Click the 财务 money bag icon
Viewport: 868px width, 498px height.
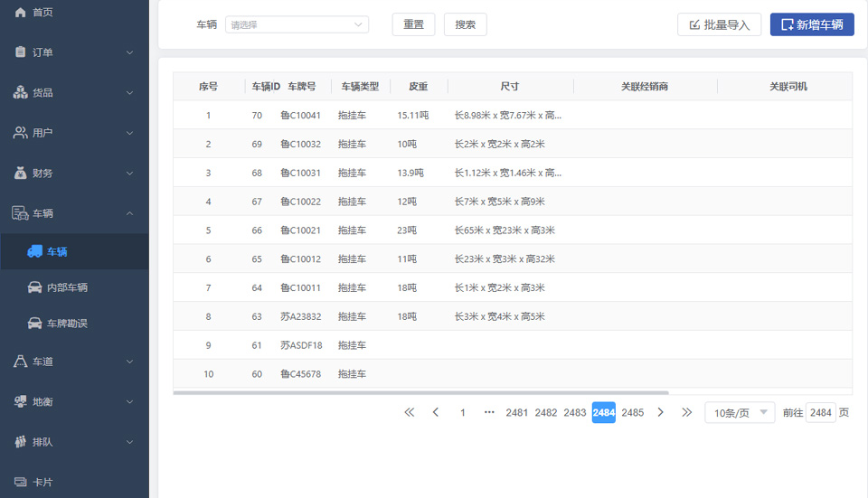click(x=21, y=173)
